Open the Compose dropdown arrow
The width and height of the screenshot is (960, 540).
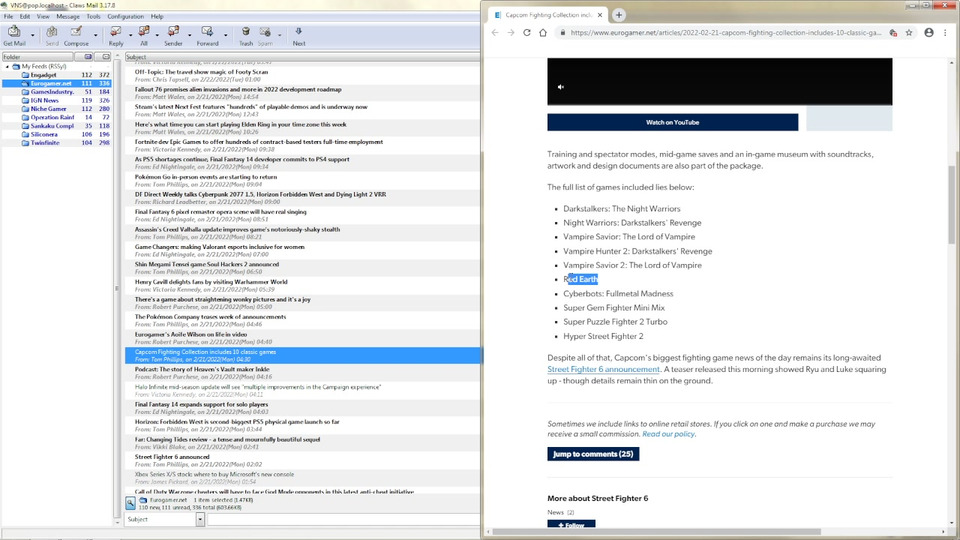point(96,35)
